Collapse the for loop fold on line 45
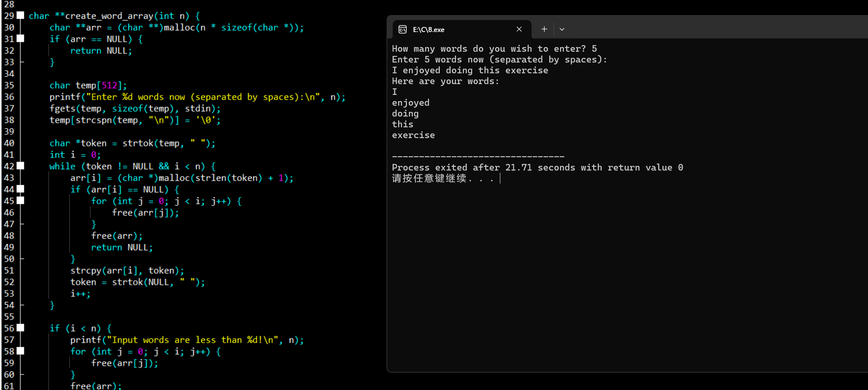 (21, 201)
